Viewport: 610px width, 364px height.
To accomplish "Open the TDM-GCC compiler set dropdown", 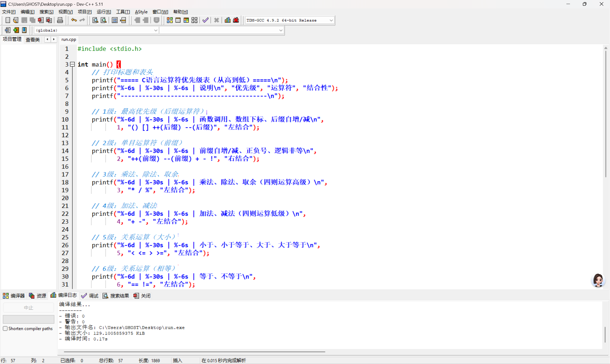I will click(331, 20).
